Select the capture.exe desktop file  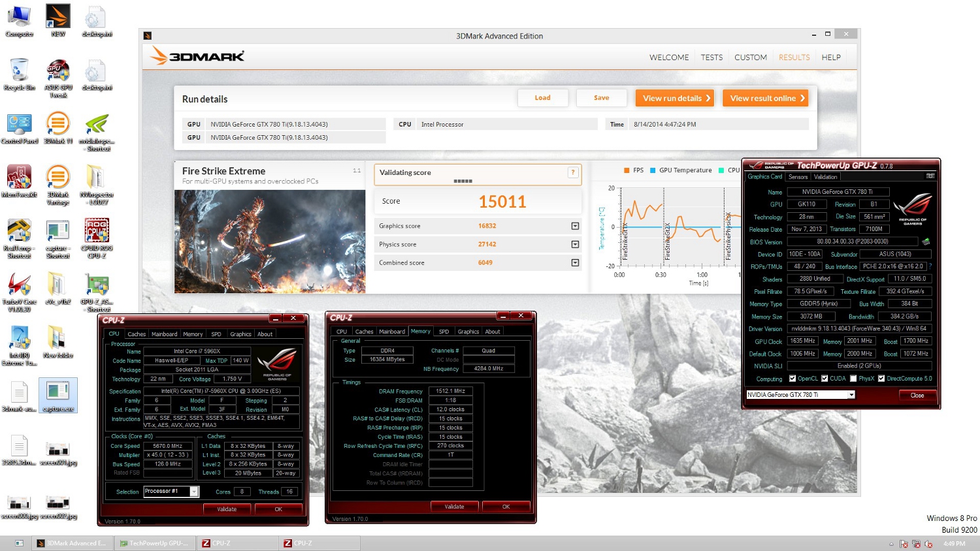click(x=57, y=396)
